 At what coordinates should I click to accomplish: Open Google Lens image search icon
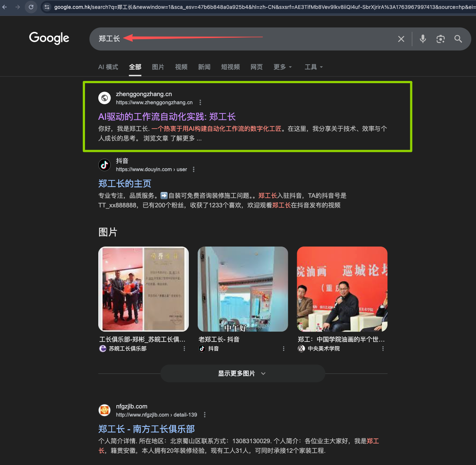pyautogui.click(x=441, y=39)
